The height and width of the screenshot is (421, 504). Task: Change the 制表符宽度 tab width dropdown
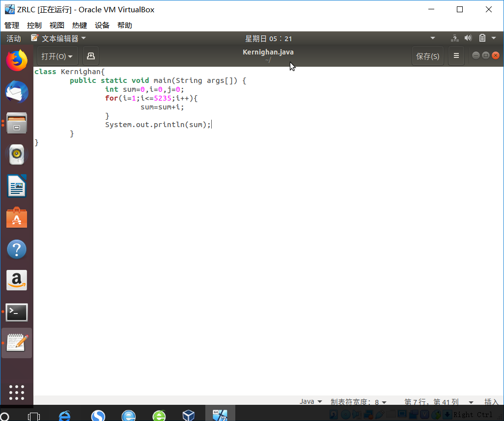point(359,402)
